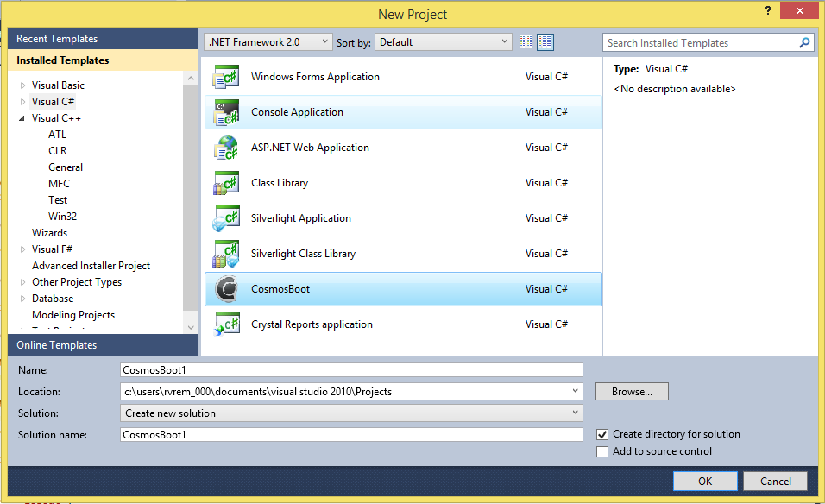Select the ASP.NET Web Application icon
825x504 pixels.
[226, 148]
